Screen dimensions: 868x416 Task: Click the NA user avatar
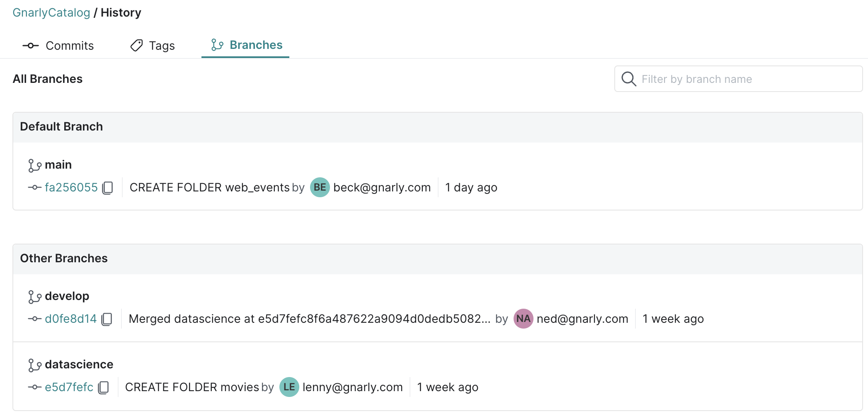523,319
